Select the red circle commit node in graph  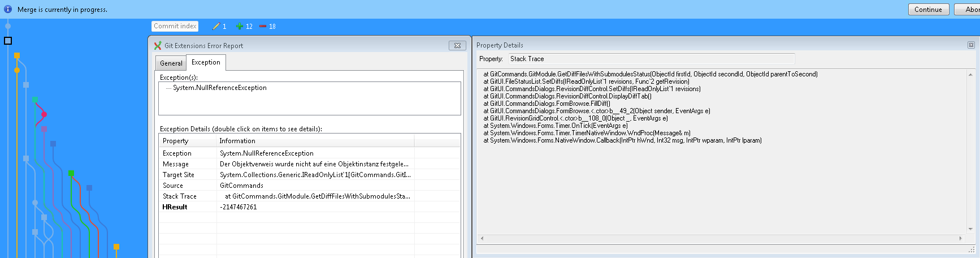point(44,114)
